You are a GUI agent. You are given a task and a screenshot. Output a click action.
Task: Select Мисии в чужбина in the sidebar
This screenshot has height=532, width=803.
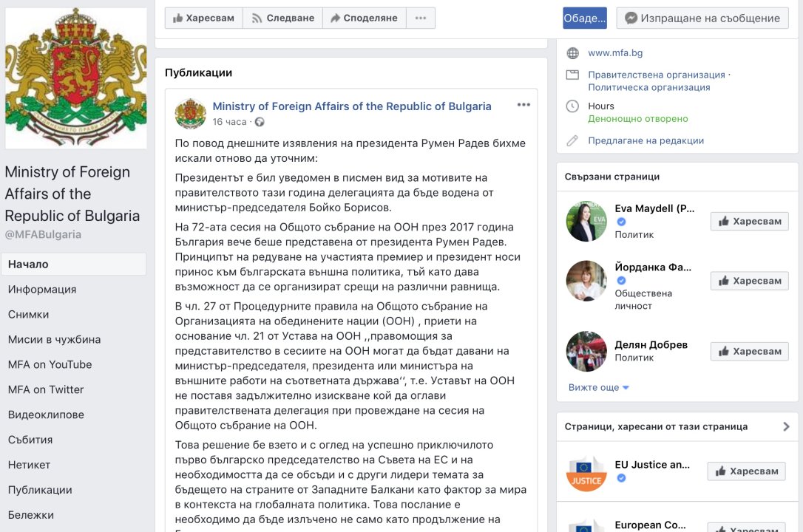coord(54,340)
